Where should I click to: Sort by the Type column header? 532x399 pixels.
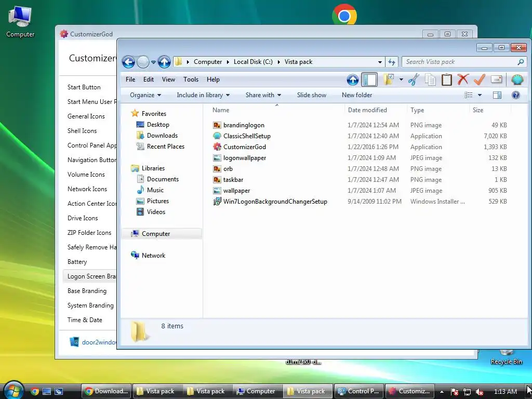[x=438, y=110]
